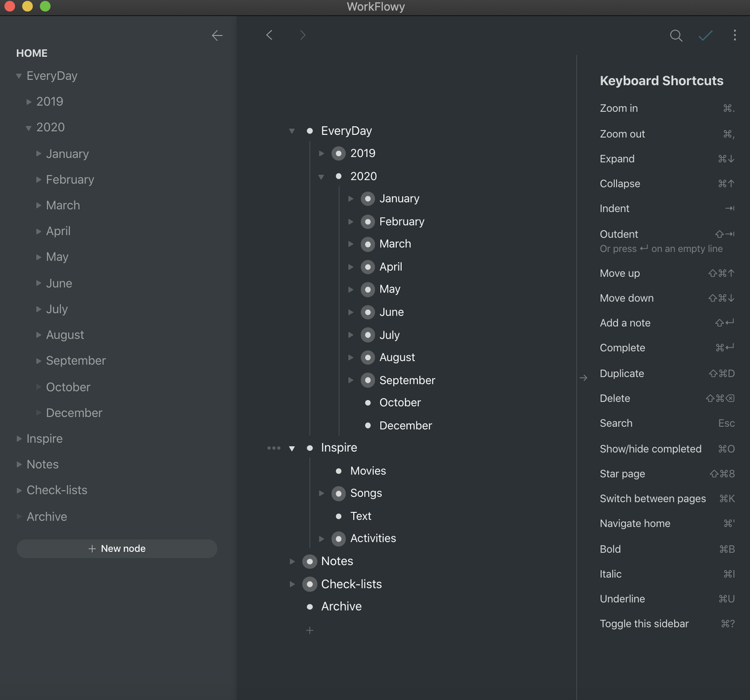
Task: Open the ellipsis menu beside Inspire
Action: point(274,447)
